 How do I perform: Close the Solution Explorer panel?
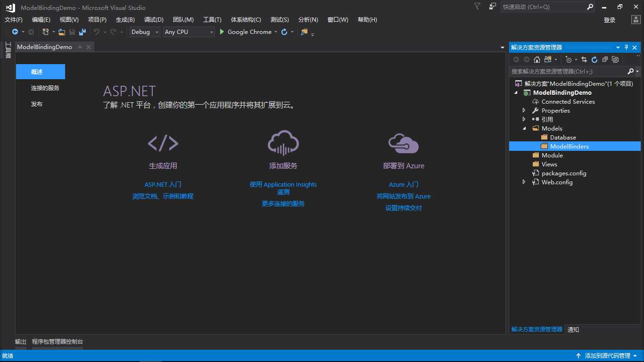pyautogui.click(x=635, y=48)
